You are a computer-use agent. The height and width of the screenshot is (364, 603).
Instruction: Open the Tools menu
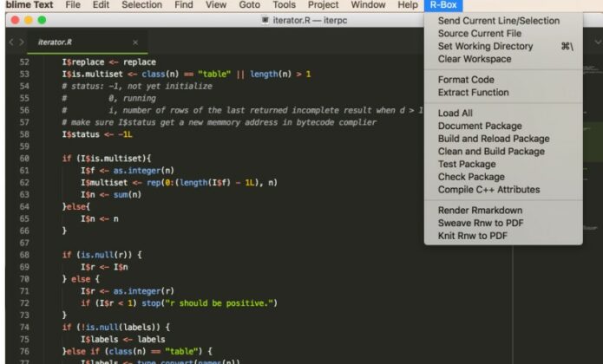click(x=284, y=5)
